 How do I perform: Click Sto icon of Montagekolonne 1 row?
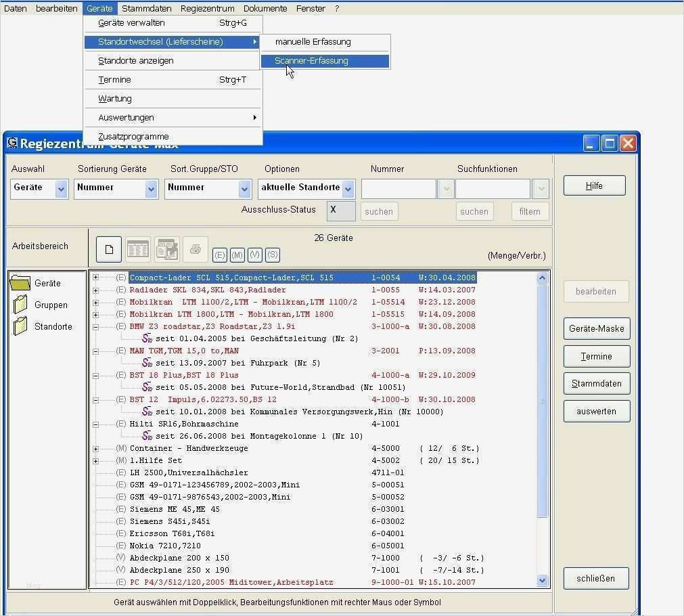click(x=147, y=436)
